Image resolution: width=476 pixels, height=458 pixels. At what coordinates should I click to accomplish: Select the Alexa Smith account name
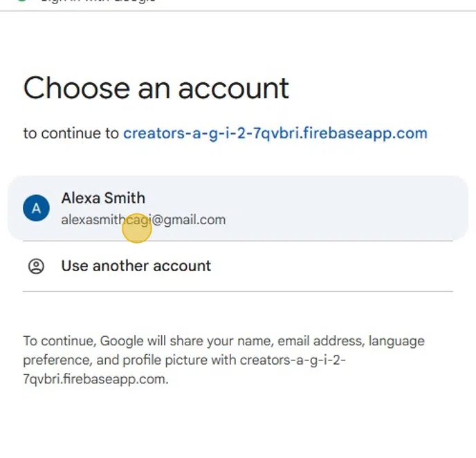pos(103,199)
